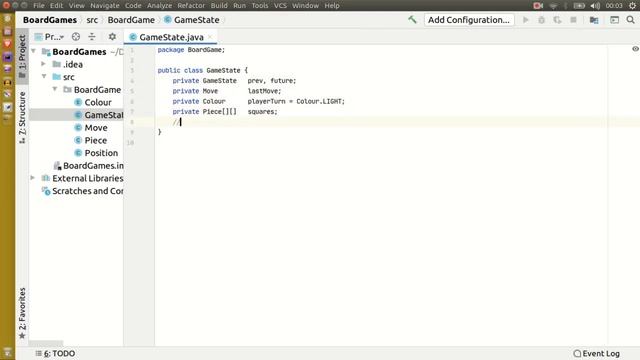Select Move class in project tree
The height and width of the screenshot is (360, 640).
96,127
